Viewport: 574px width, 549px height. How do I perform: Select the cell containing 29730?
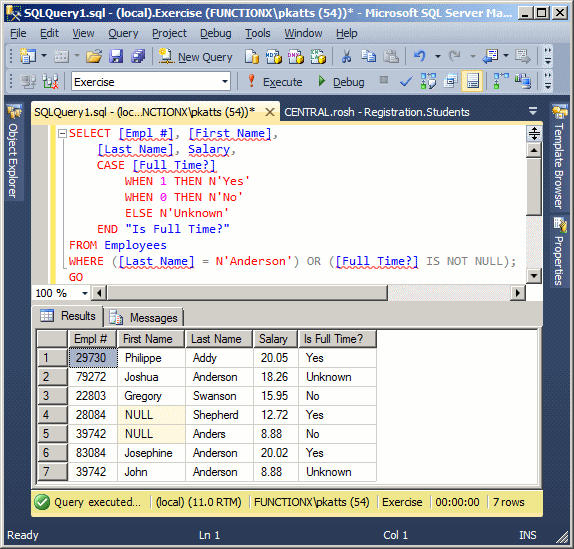(93, 358)
